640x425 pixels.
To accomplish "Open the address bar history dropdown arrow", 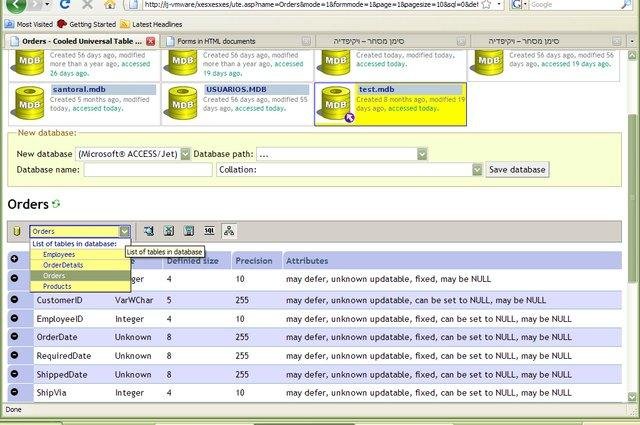I will point(499,4).
